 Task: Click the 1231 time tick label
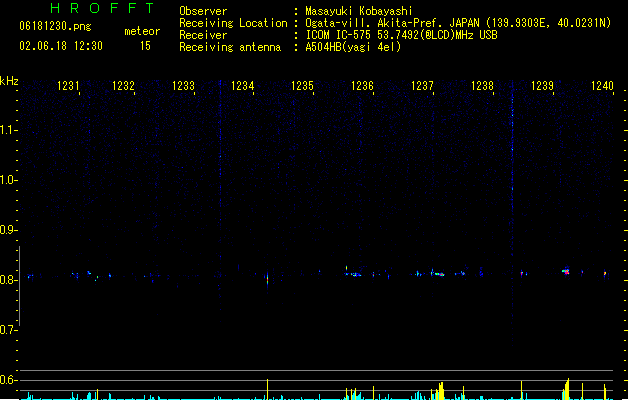point(68,86)
